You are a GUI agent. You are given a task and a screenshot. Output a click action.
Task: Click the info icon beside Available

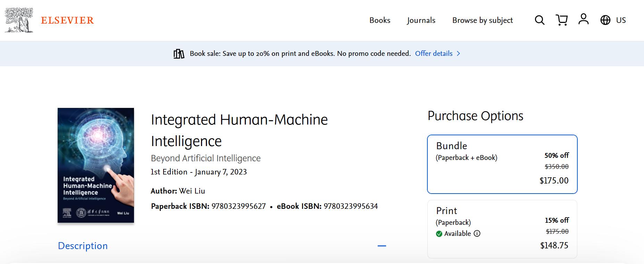tap(477, 233)
